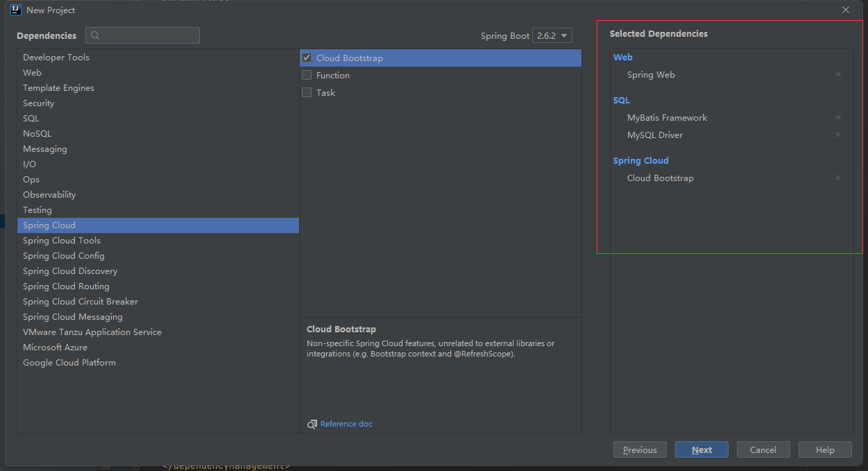
Task: Click the Spring Cloud heading in selected list
Action: [x=640, y=161]
